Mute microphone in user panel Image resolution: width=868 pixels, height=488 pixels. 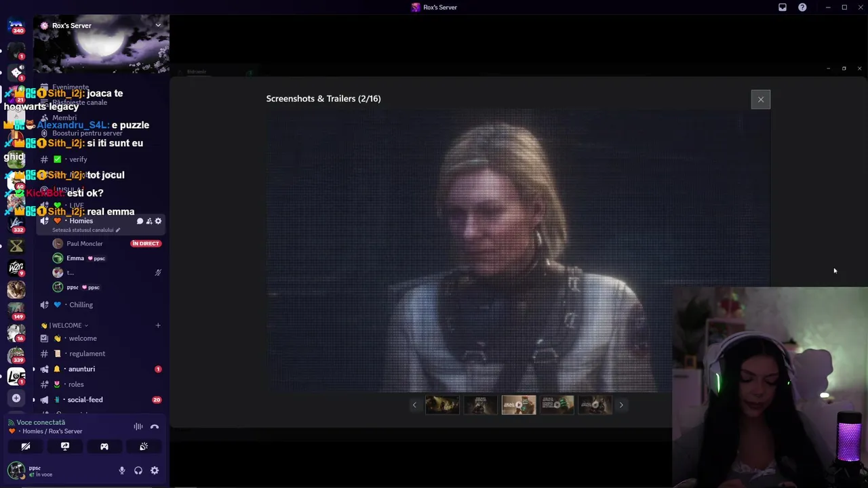coord(122,470)
